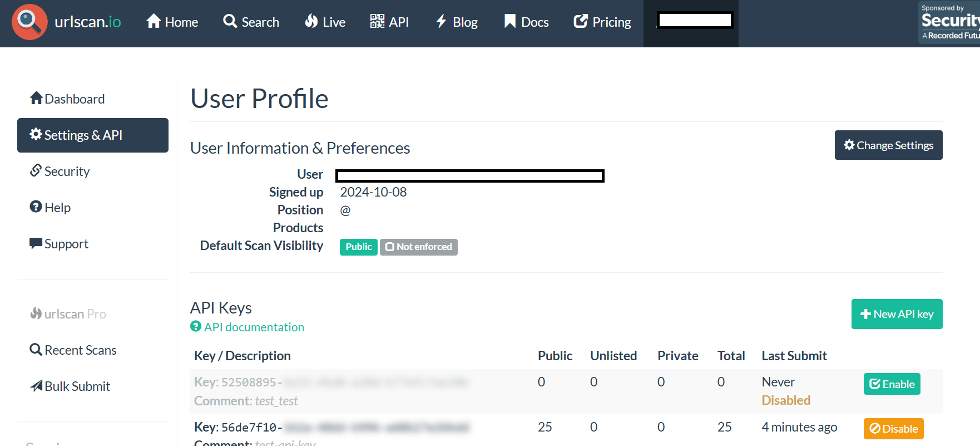Disable the 56de7f10 API key
980x446 pixels.
point(893,429)
